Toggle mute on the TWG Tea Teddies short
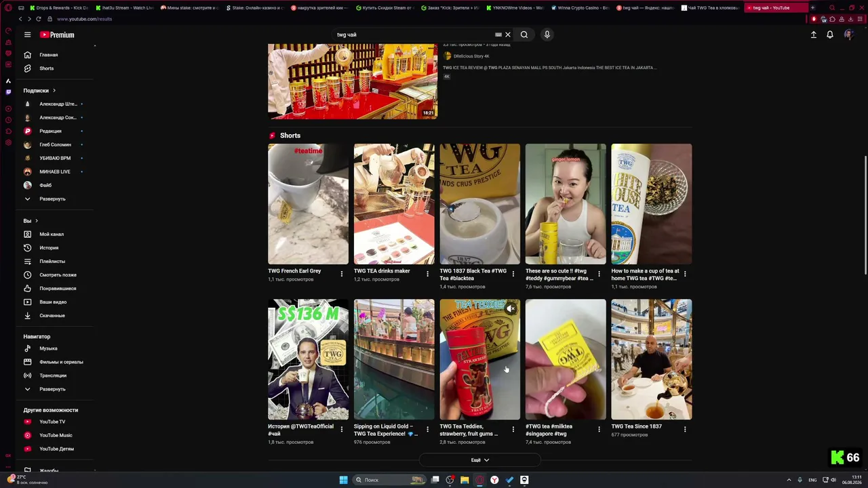868x488 pixels. [x=511, y=309]
